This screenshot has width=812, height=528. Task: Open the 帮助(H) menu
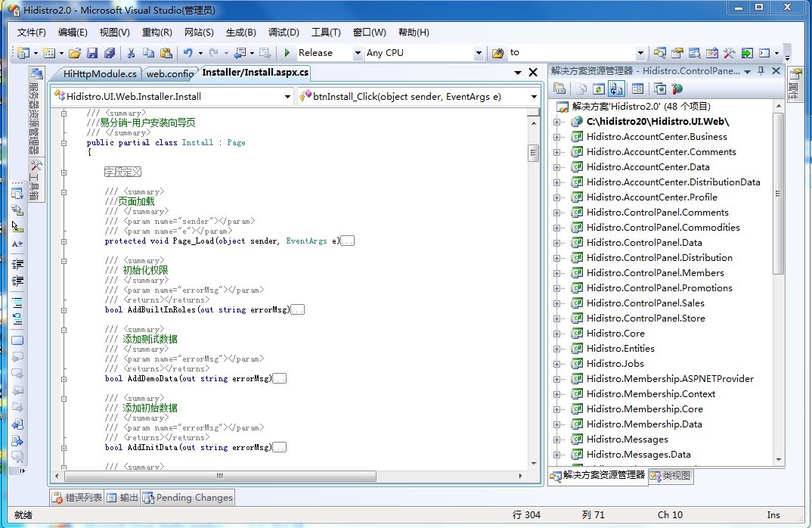(x=414, y=32)
